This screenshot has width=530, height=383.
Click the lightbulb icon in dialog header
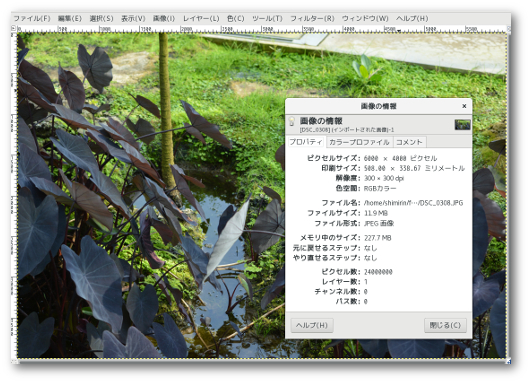click(292, 122)
